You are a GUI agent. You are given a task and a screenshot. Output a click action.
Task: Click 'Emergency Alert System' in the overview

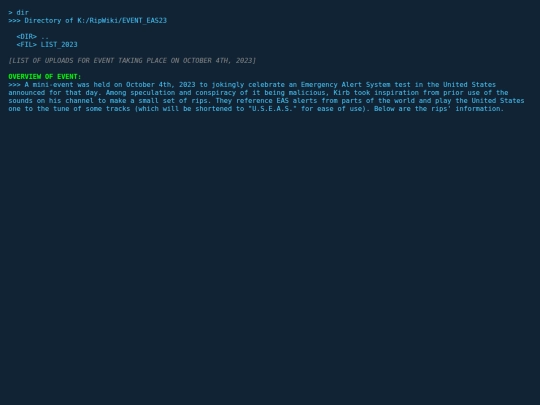pyautogui.click(x=345, y=85)
